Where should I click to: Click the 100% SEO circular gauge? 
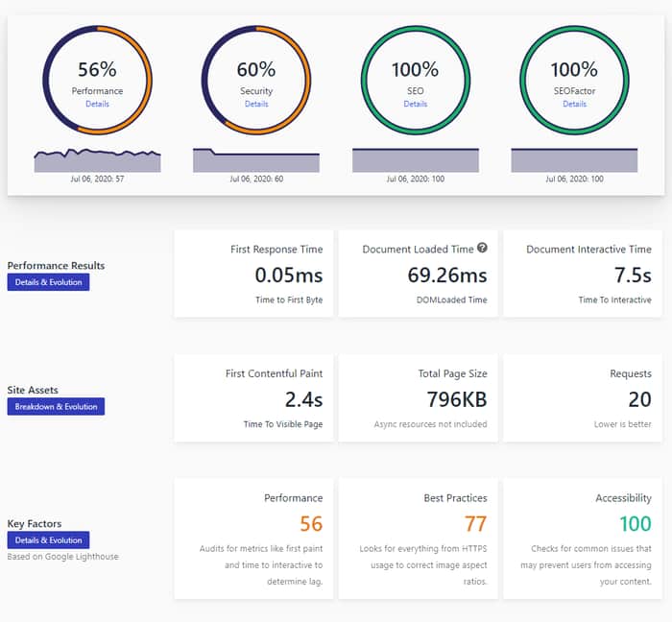click(416, 80)
